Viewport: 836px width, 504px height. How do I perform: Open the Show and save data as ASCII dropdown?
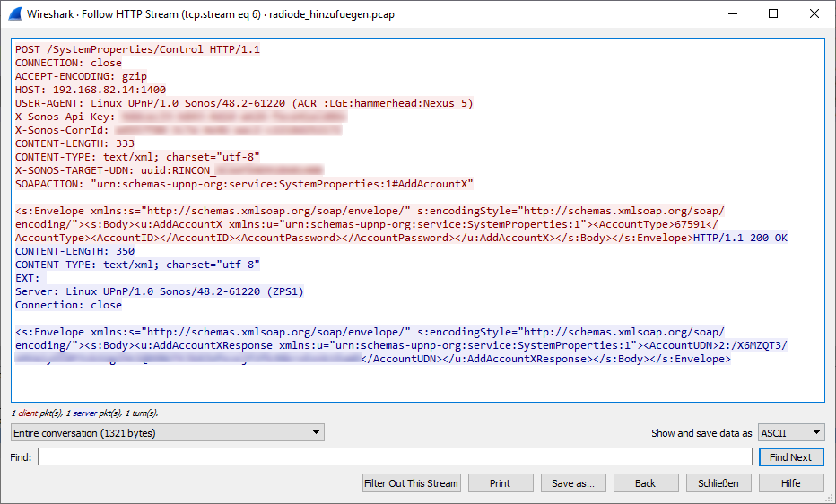(x=791, y=432)
